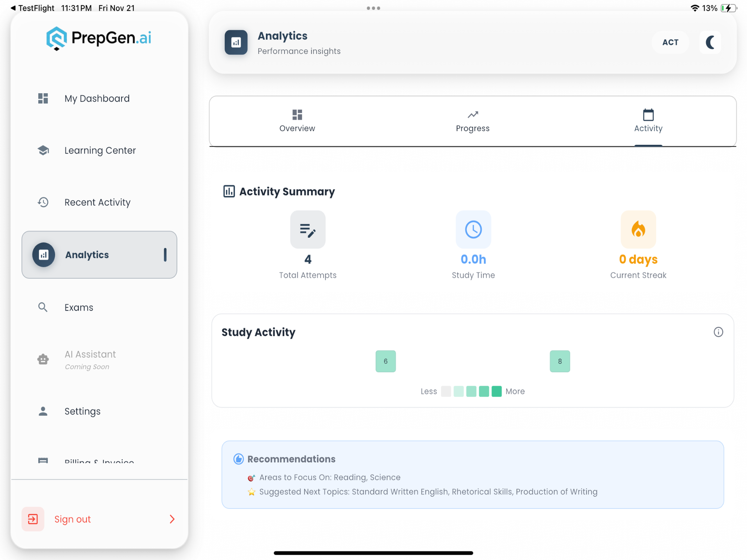Click the Recommendations heading

[292, 459]
